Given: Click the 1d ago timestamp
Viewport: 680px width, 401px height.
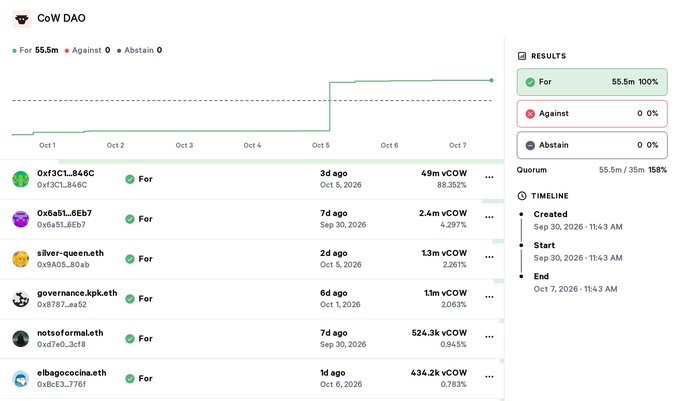Looking at the screenshot, I should pos(333,373).
